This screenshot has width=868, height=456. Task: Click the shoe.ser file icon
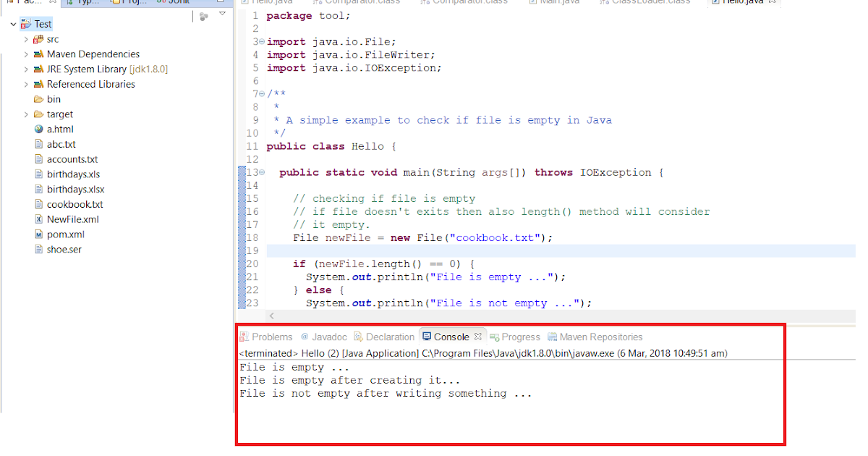pos(38,249)
